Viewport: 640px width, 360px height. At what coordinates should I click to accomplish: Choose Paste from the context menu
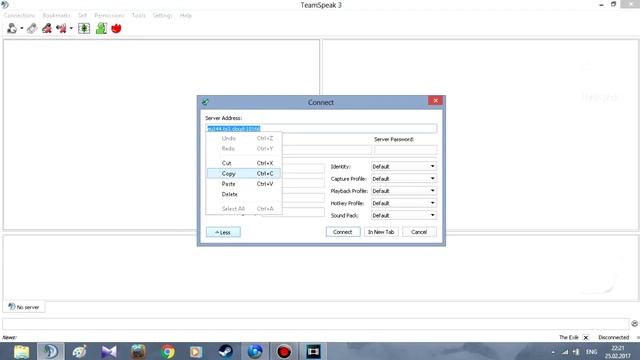coord(244,184)
